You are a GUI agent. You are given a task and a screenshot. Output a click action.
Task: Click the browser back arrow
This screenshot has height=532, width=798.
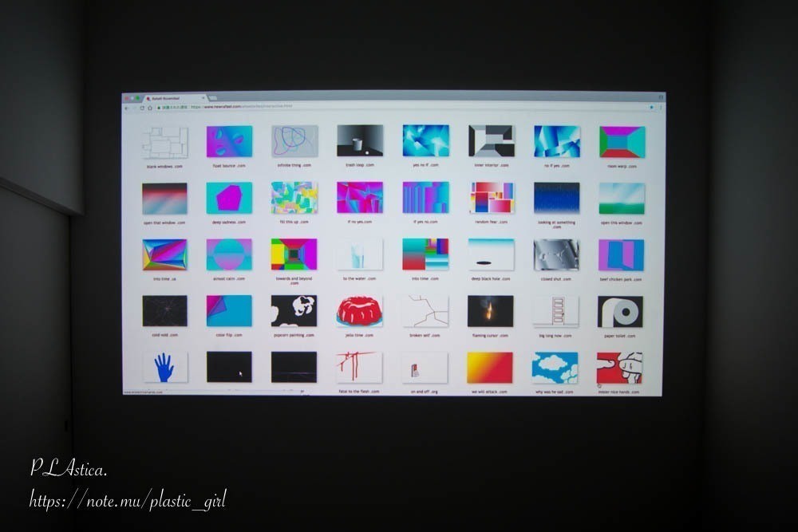(126, 107)
